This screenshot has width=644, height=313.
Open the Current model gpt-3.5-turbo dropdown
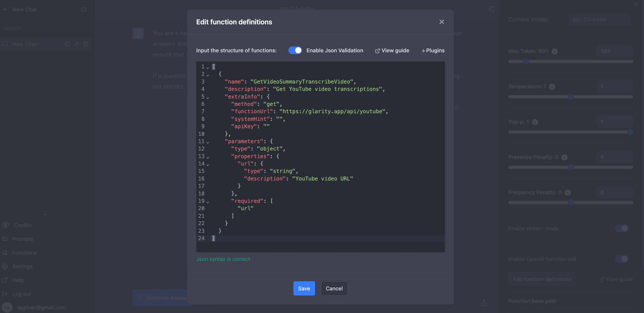599,20
